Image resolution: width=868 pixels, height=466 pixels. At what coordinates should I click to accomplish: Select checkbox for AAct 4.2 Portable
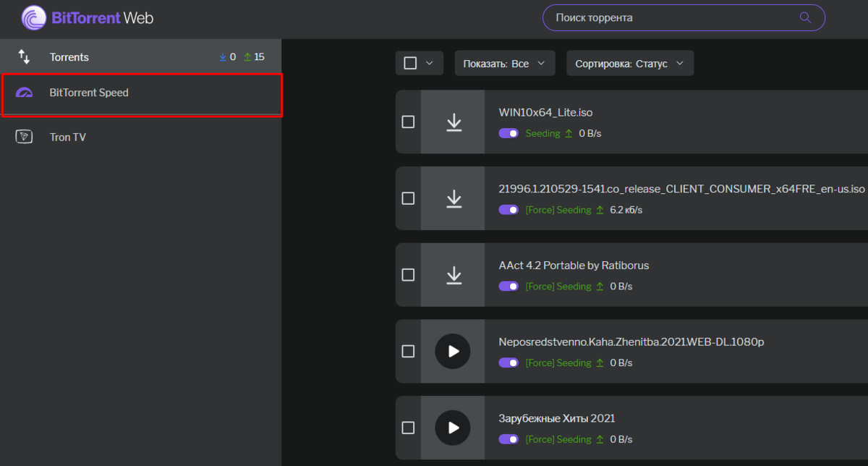[408, 275]
